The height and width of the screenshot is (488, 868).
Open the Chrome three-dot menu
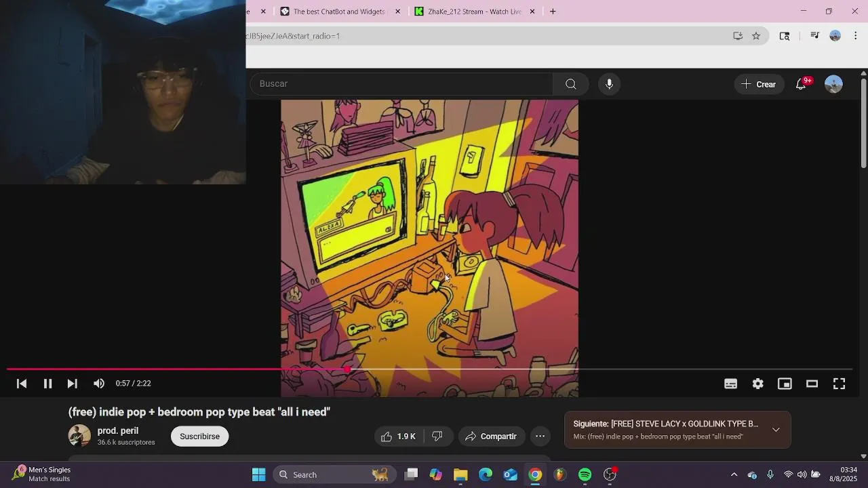(855, 36)
